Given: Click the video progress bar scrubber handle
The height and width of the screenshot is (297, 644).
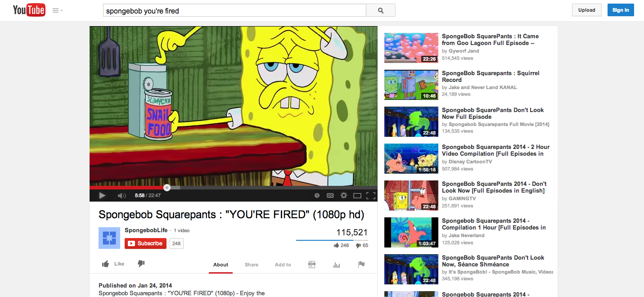Looking at the screenshot, I should pos(167,188).
